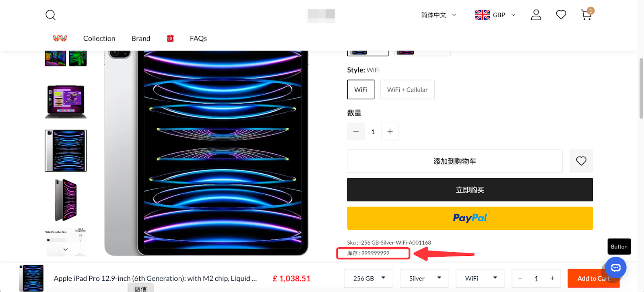Go to the Collection menu item
Image resolution: width=644 pixels, height=292 pixels.
tap(99, 38)
